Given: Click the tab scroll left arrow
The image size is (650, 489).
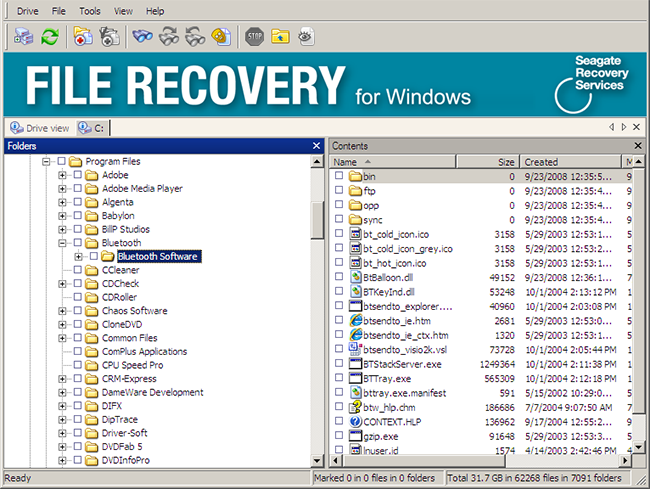Looking at the screenshot, I should click(x=611, y=127).
